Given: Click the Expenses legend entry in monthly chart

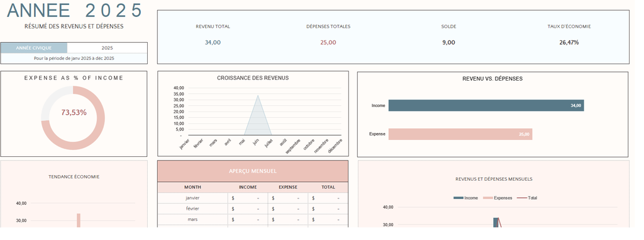Looking at the screenshot, I should coord(498,198).
